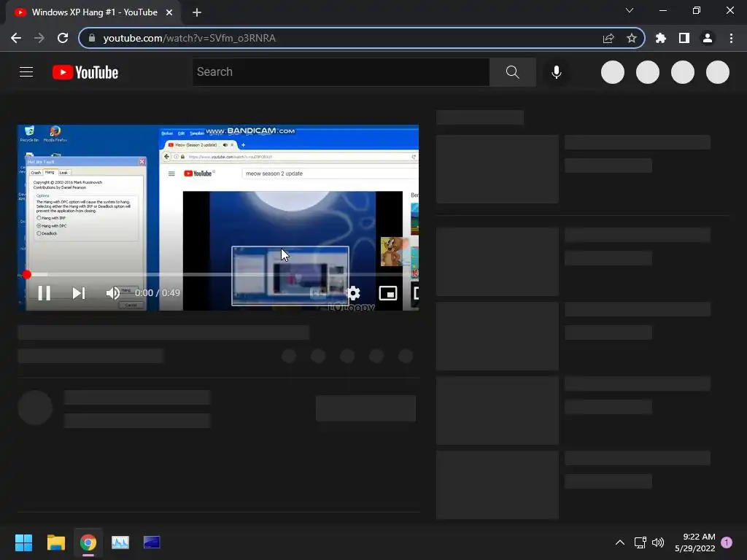Open the blue window taskbar app
747x560 pixels.
pos(152,542)
